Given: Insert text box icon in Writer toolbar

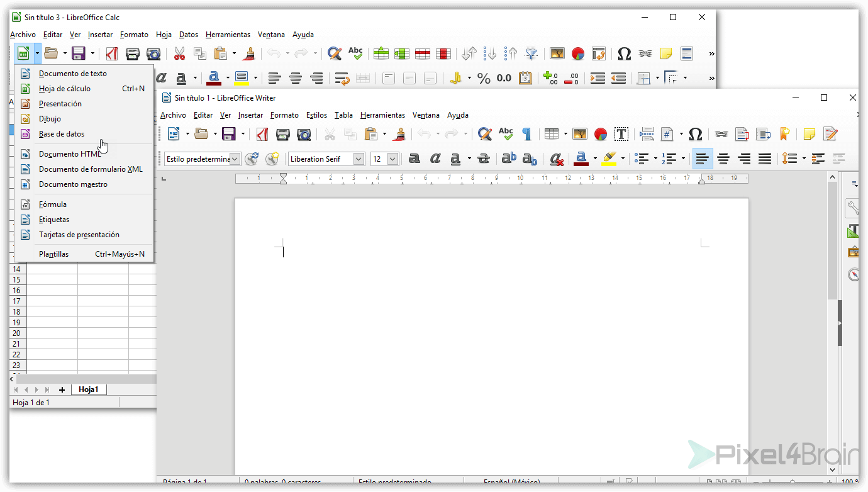Looking at the screenshot, I should (x=621, y=134).
